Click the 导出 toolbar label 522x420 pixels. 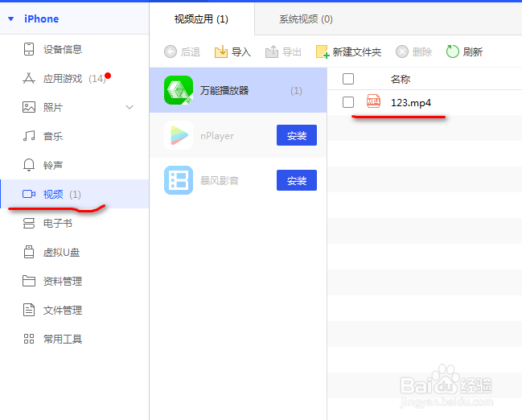click(x=292, y=52)
